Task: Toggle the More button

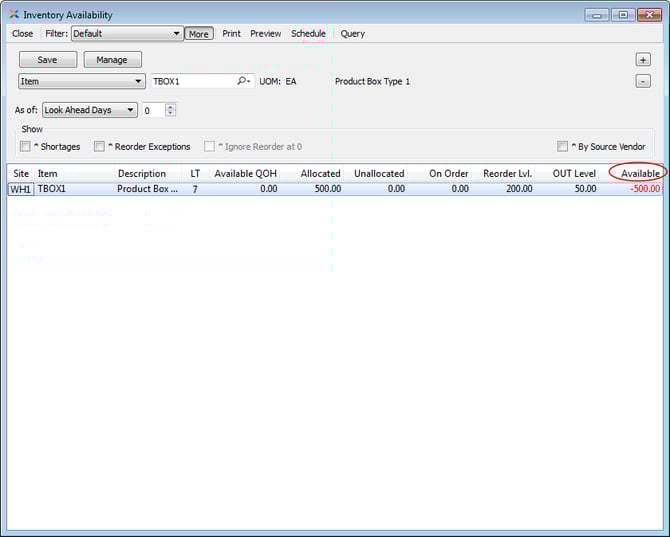Action: coord(199,34)
